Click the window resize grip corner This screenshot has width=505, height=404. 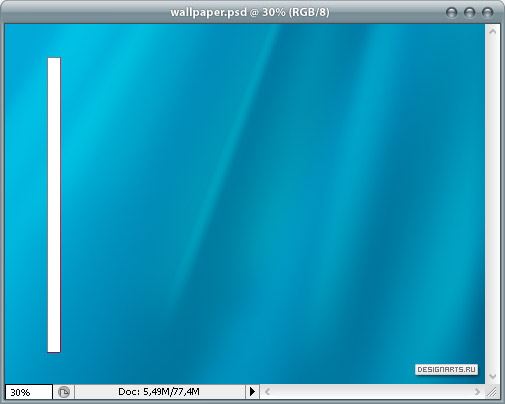pyautogui.click(x=492, y=392)
